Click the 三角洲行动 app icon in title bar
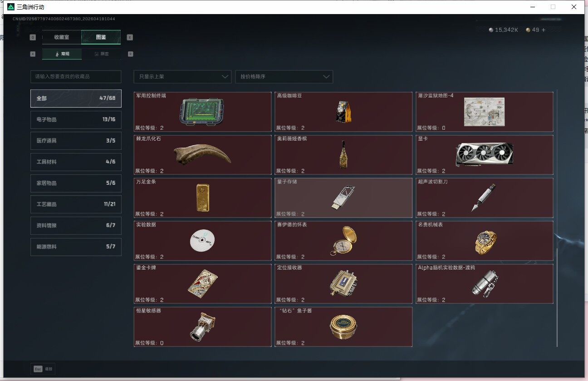 pyautogui.click(x=11, y=7)
